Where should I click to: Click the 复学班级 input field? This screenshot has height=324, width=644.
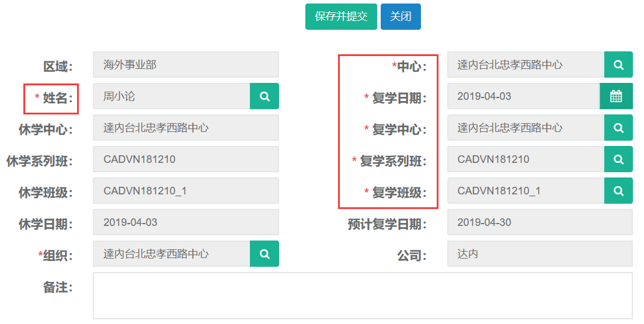(525, 191)
